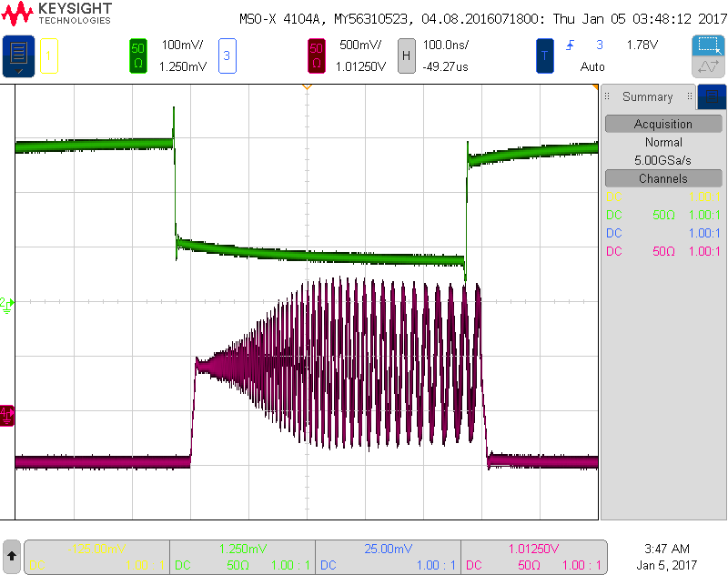Click the green 1.250mV bottom status cell
The image size is (728, 575).
(x=242, y=557)
